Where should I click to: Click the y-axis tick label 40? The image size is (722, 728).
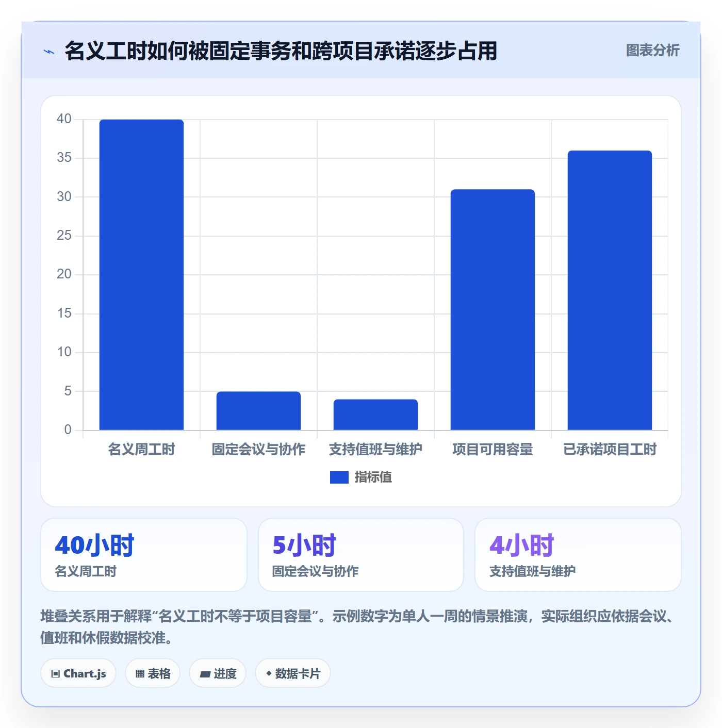pyautogui.click(x=64, y=119)
